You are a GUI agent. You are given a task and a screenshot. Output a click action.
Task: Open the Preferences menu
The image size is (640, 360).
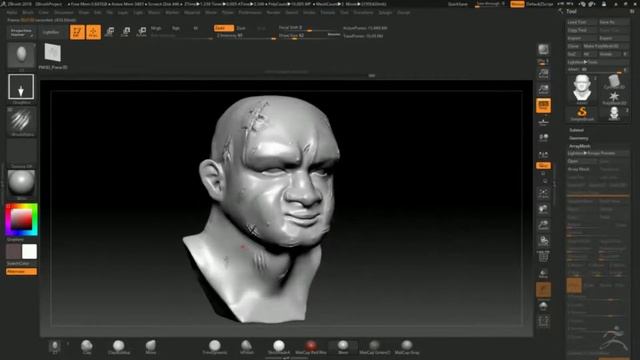250,13
